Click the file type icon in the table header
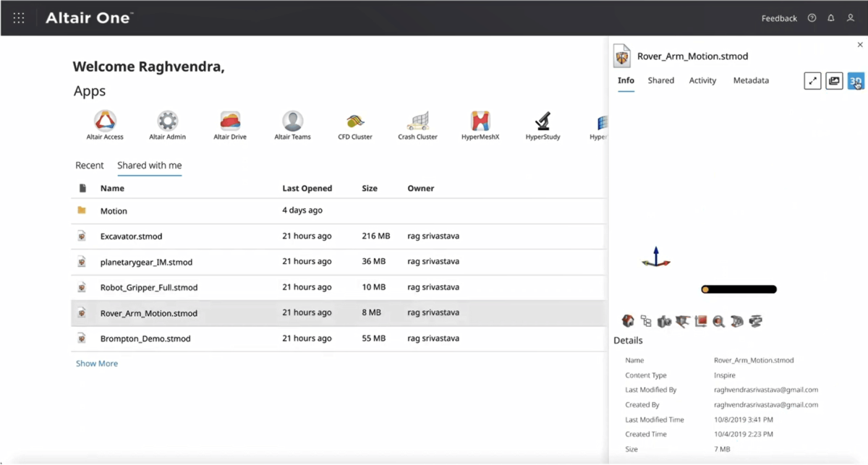Image resolution: width=868 pixels, height=465 pixels. (x=82, y=189)
